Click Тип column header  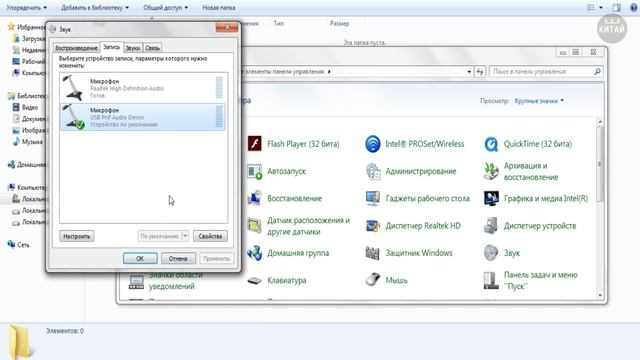coord(279,23)
